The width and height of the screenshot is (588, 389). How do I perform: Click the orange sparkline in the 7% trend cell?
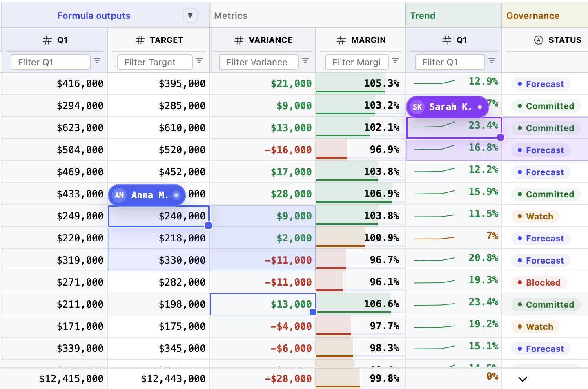[x=434, y=238]
